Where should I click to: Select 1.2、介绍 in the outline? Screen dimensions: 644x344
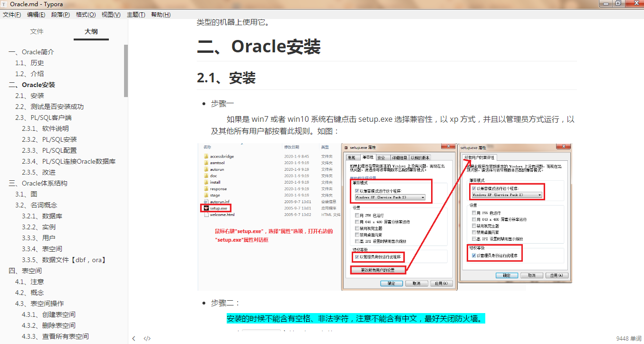point(29,74)
